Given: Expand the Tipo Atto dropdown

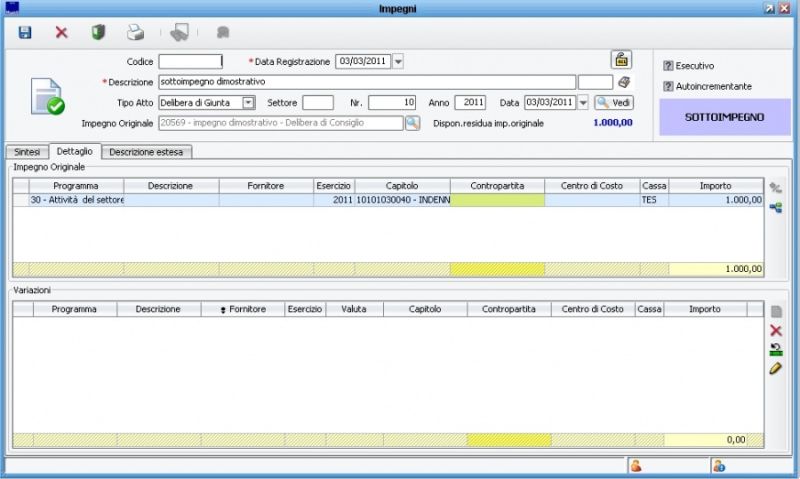Looking at the screenshot, I should click(249, 102).
